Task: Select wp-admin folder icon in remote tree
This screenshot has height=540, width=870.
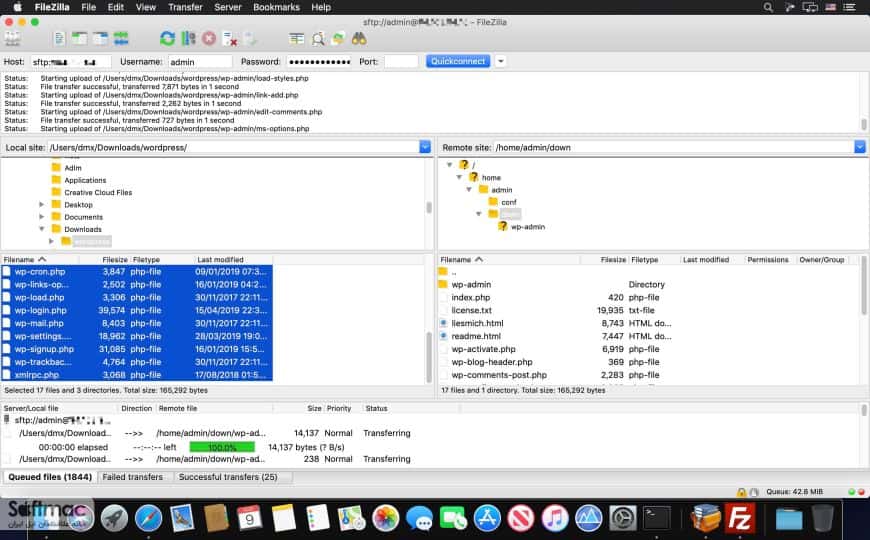Action: 503,226
